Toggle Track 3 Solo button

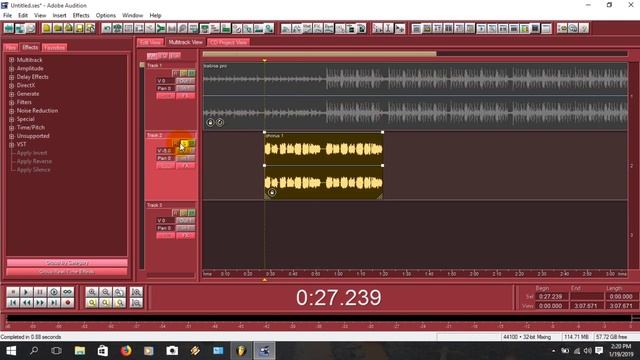pos(184,213)
